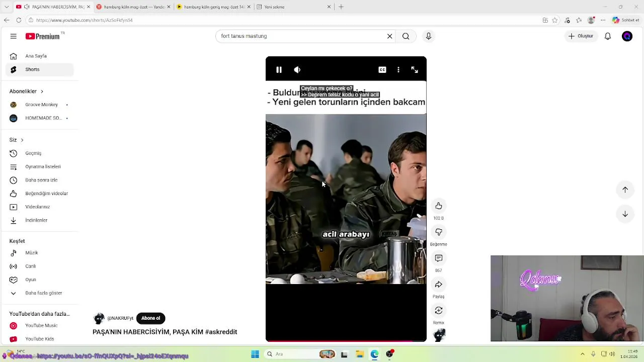Open the browser three-dot settings menu
Viewport: 644px width, 362px height.
tap(603, 20)
